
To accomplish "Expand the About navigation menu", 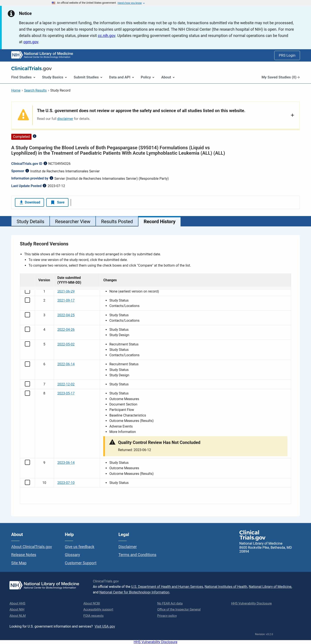I will [x=168, y=77].
